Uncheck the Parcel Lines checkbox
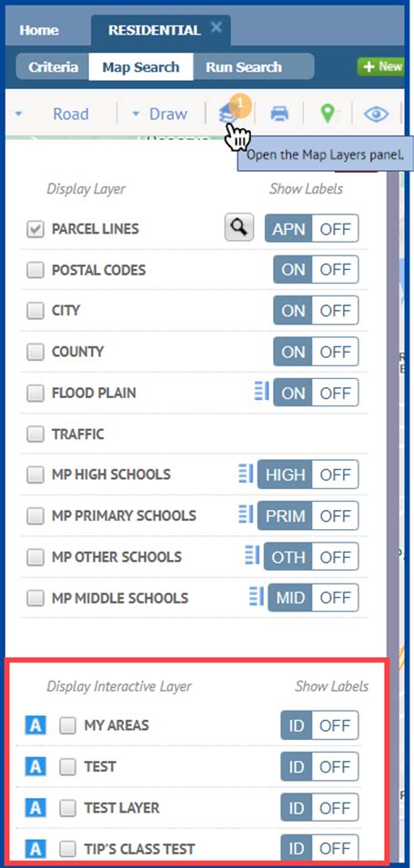414x868 pixels. coord(35,229)
